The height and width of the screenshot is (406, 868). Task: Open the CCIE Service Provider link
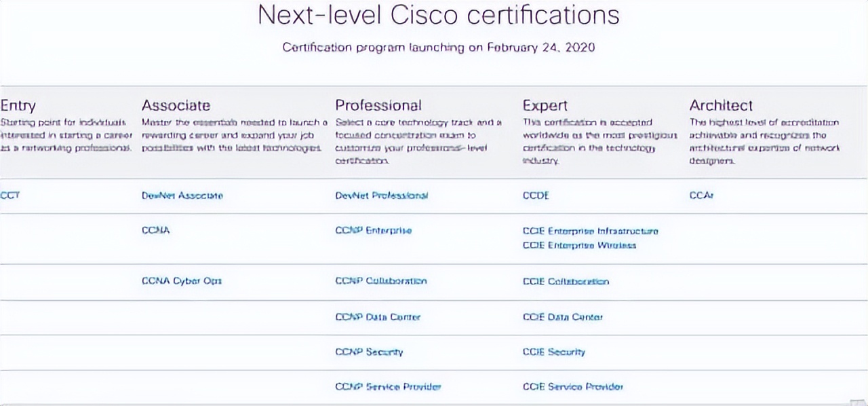tap(572, 387)
